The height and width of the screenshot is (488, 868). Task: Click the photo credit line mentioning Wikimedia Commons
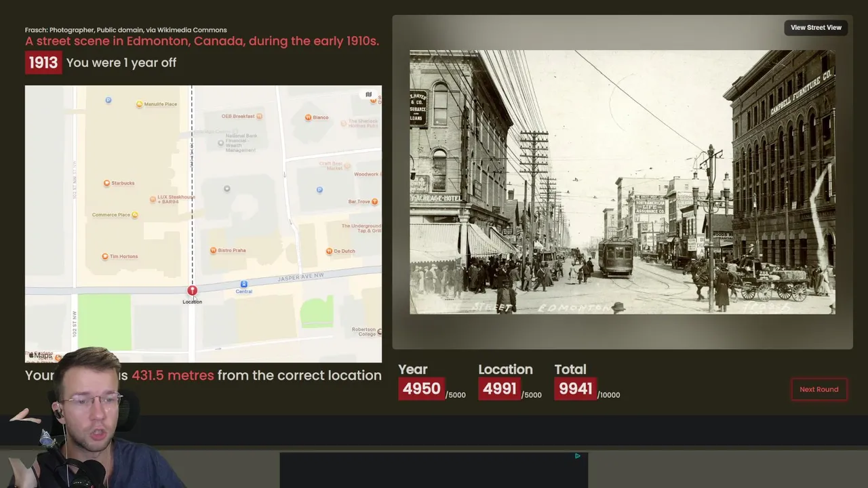(x=126, y=30)
